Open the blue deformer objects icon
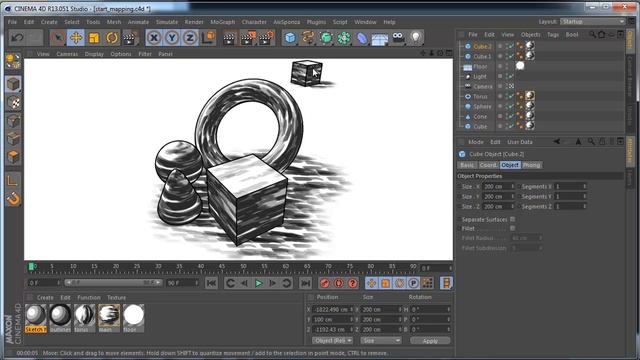This screenshot has width=640, height=360. (x=362, y=38)
